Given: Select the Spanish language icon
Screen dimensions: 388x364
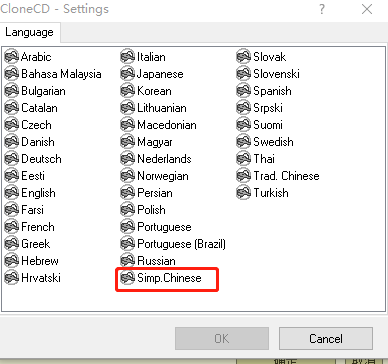Looking at the screenshot, I should [x=243, y=91].
